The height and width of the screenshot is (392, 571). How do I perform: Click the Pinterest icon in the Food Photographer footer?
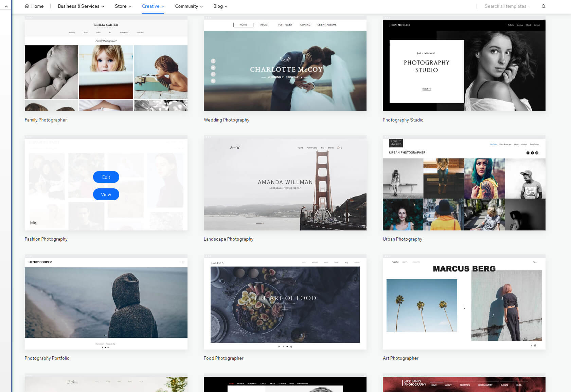pos(279,347)
